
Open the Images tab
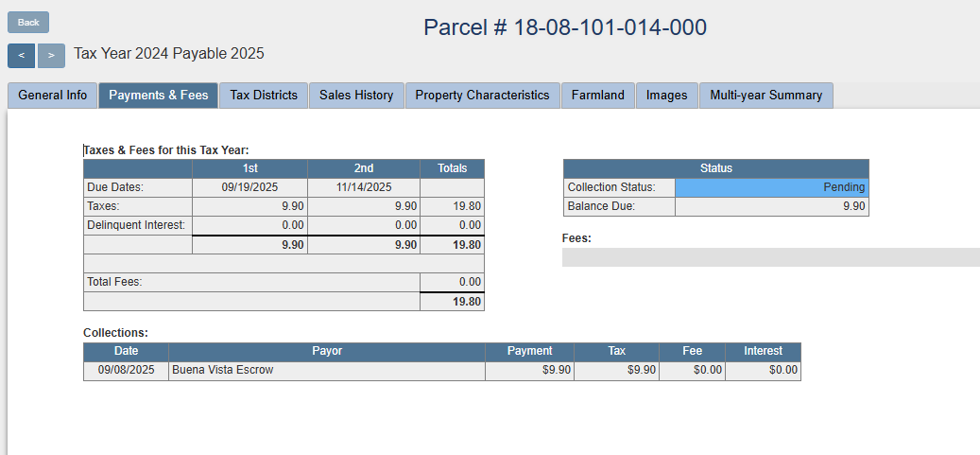point(666,96)
